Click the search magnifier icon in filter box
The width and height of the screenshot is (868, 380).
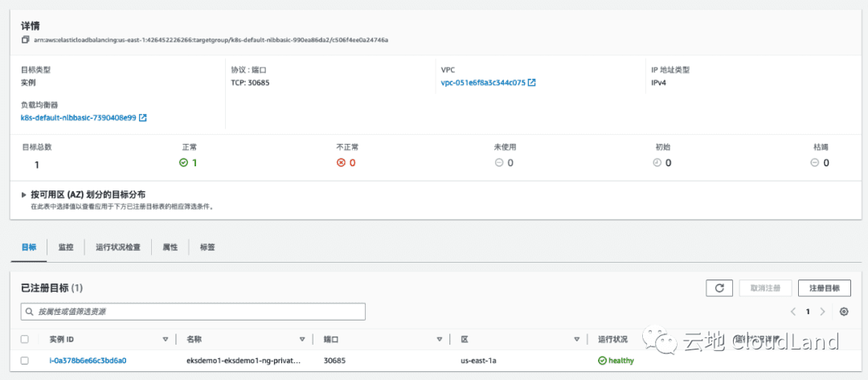point(30,312)
